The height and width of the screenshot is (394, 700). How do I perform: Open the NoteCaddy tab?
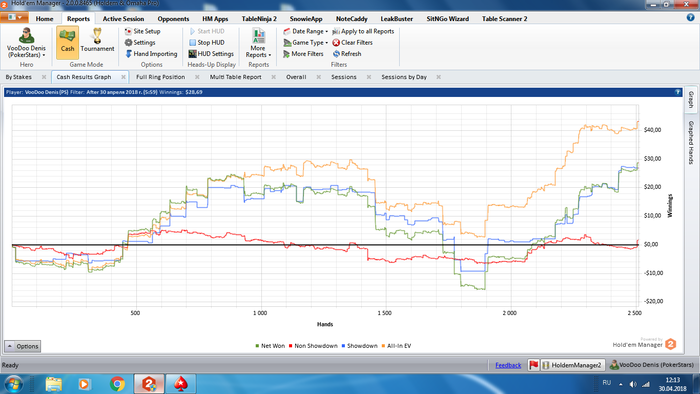pyautogui.click(x=351, y=19)
